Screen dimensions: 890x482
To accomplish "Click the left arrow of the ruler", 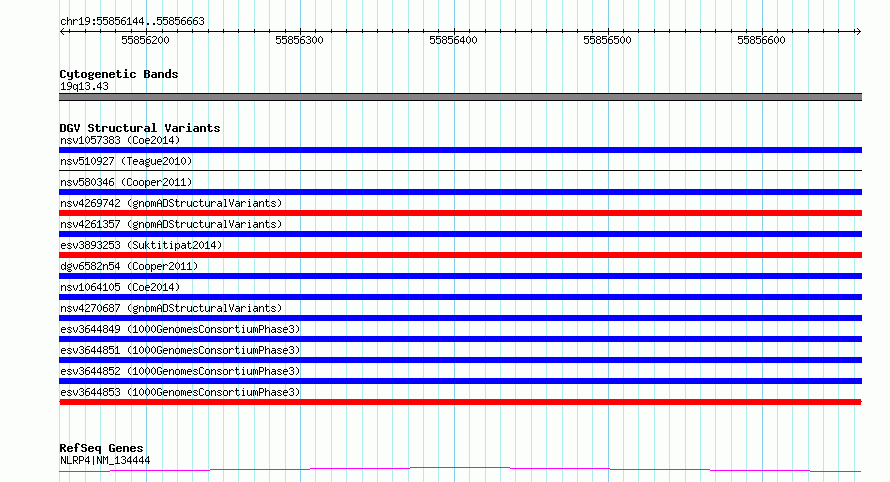I will [x=62, y=32].
